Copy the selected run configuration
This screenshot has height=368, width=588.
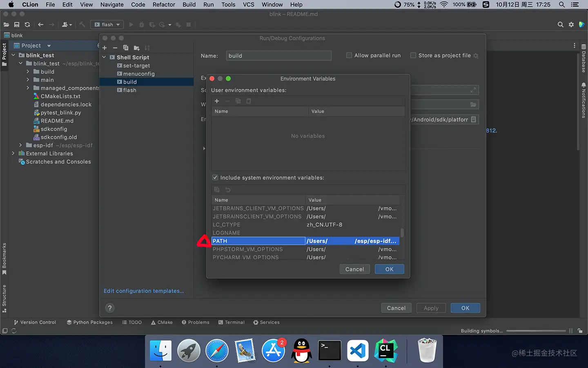pyautogui.click(x=126, y=48)
